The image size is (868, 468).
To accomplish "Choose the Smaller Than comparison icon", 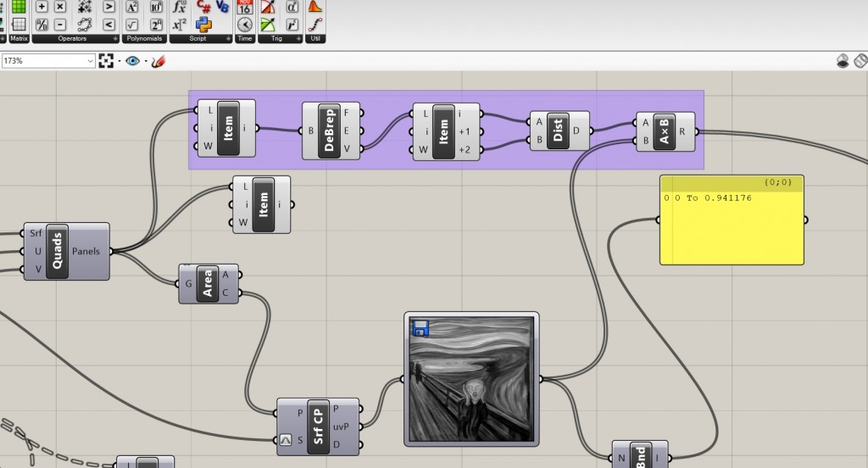I will [x=109, y=25].
